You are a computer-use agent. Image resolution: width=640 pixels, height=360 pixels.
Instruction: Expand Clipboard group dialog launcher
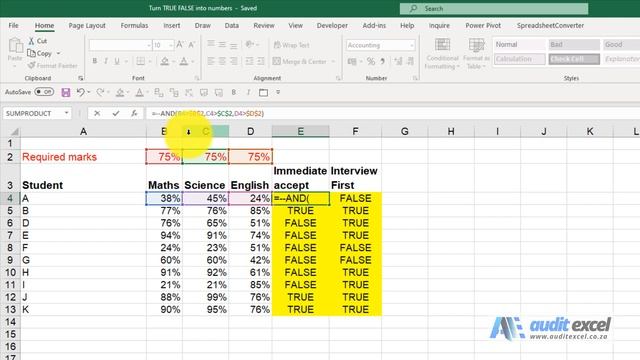[x=81, y=78]
